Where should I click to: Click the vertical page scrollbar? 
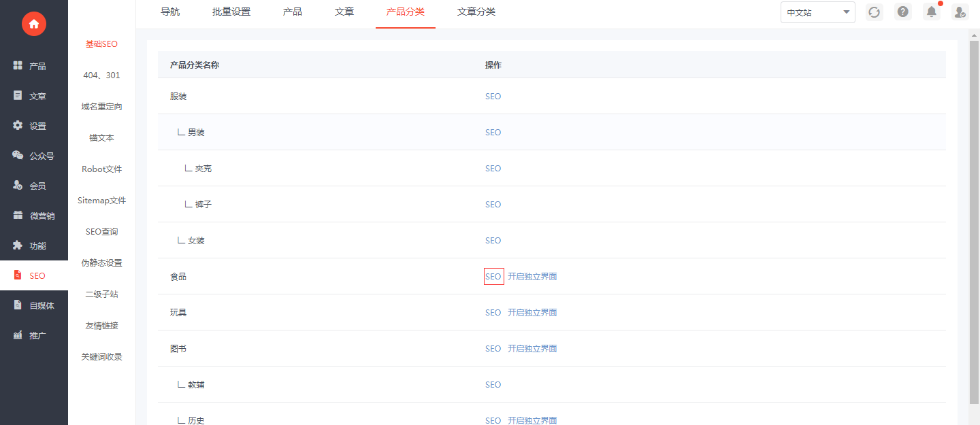(974, 221)
